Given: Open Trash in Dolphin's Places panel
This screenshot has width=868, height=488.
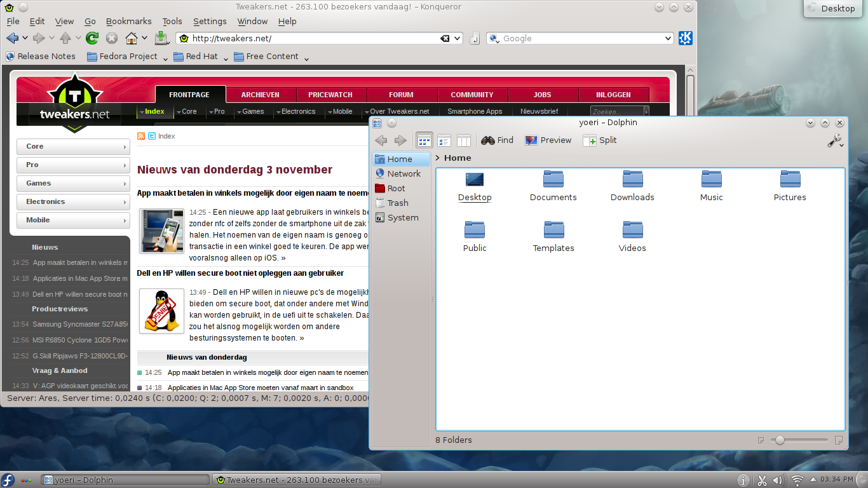Looking at the screenshot, I should coord(402,203).
